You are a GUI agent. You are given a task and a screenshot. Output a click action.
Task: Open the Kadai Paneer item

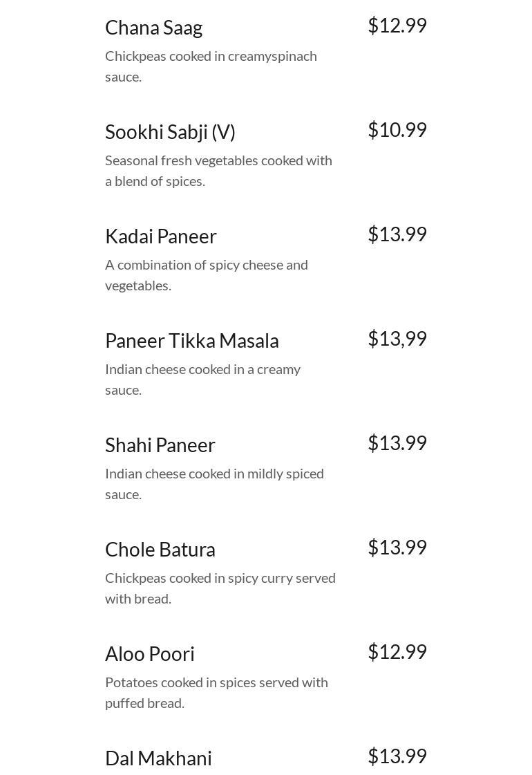(x=160, y=236)
